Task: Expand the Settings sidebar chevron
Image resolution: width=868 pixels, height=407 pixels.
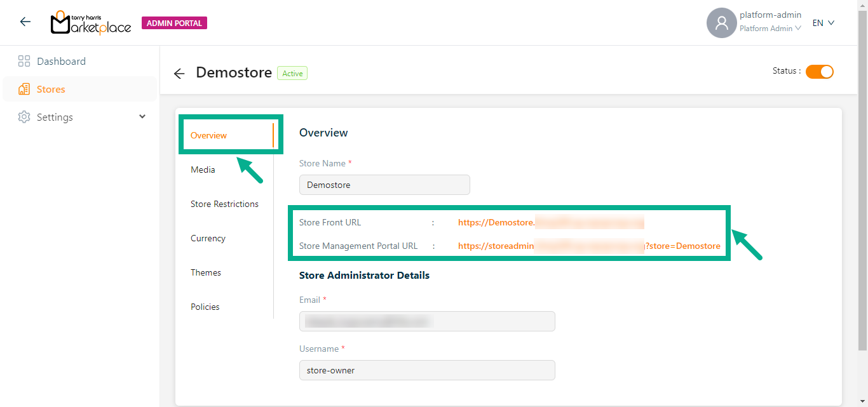Action: [142, 117]
